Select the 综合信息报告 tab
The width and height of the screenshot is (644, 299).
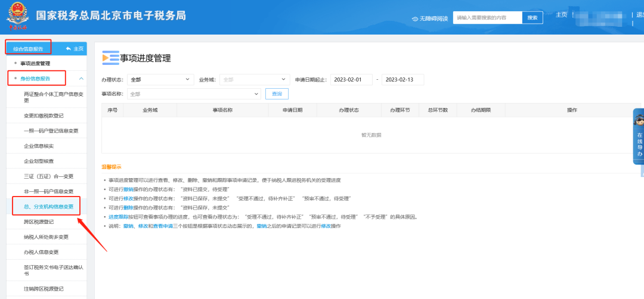tap(29, 49)
